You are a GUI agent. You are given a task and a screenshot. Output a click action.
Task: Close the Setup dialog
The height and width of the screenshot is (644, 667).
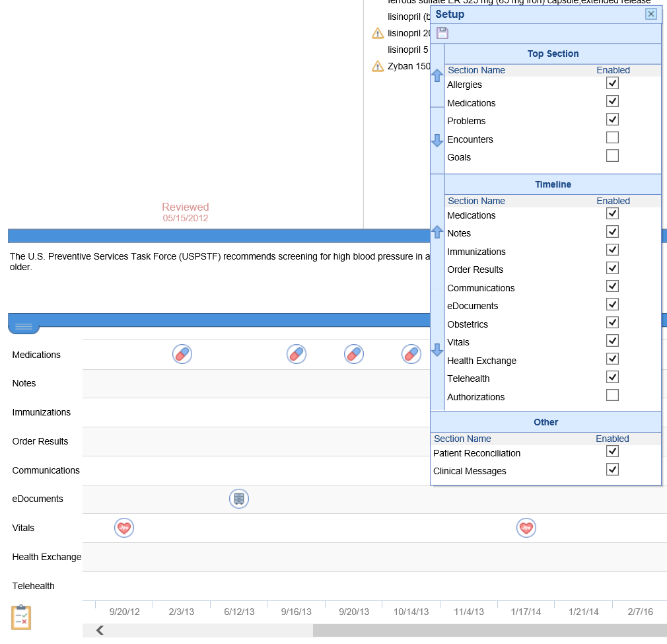point(651,14)
